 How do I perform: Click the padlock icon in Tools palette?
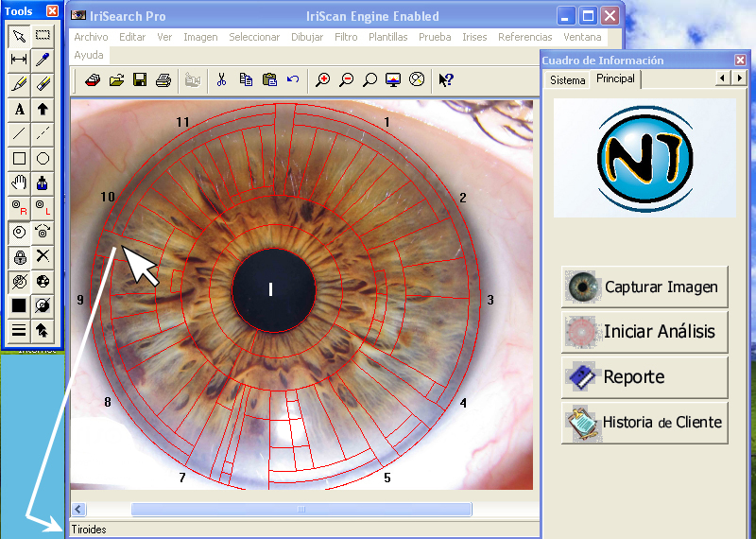click(x=19, y=256)
